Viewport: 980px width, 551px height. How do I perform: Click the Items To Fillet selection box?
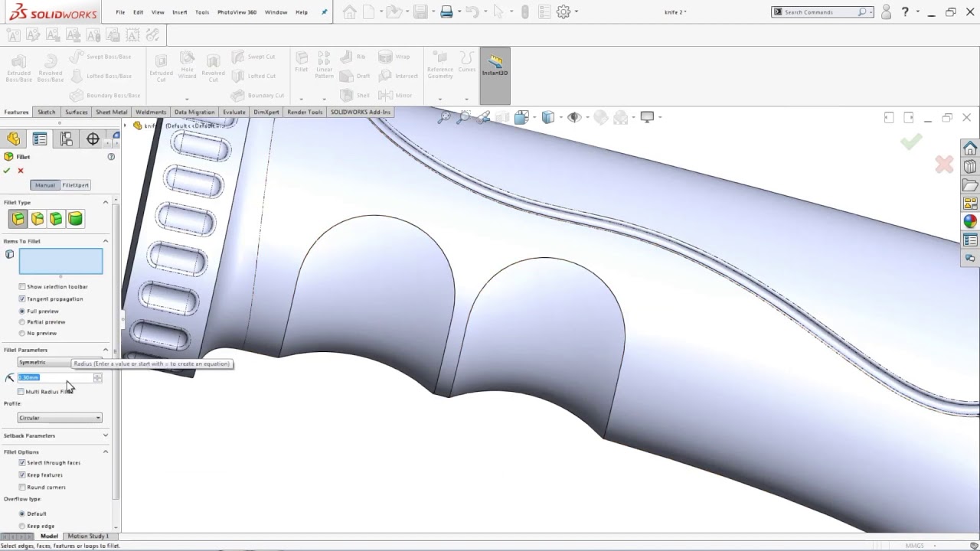point(60,261)
